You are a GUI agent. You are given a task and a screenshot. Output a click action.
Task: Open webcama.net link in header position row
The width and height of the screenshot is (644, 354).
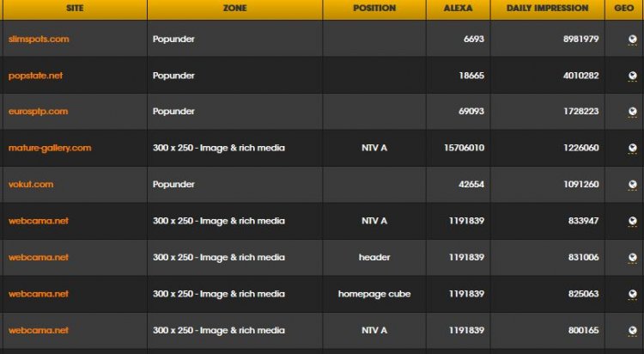pos(38,258)
